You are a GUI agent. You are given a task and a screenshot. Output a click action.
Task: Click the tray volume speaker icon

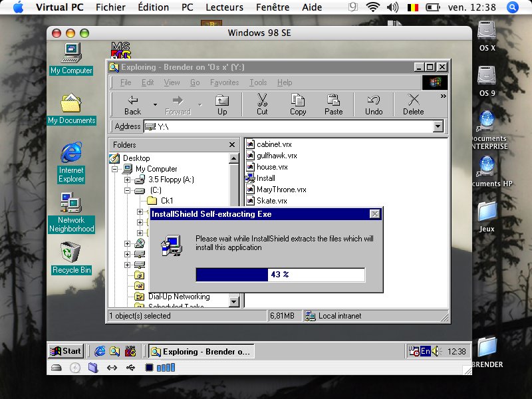(x=437, y=352)
